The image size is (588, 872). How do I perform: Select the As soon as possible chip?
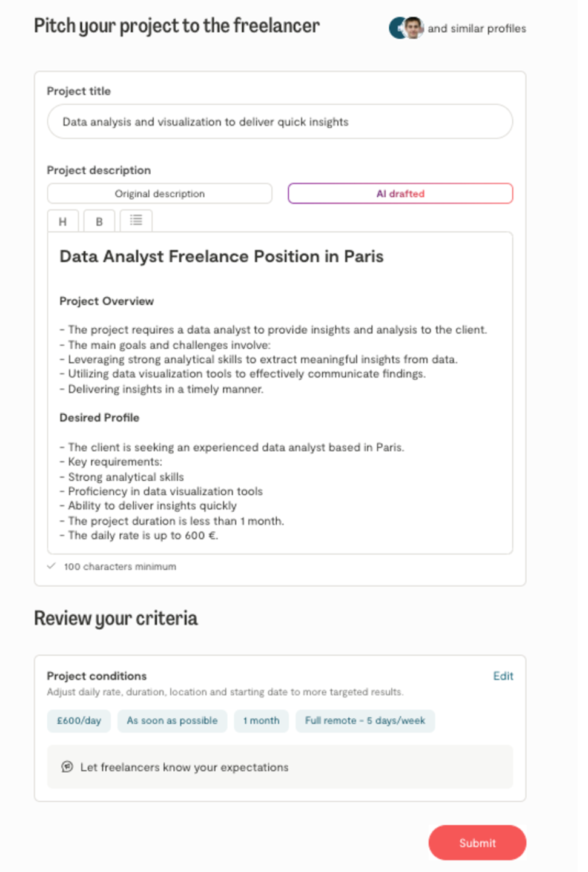pos(172,721)
